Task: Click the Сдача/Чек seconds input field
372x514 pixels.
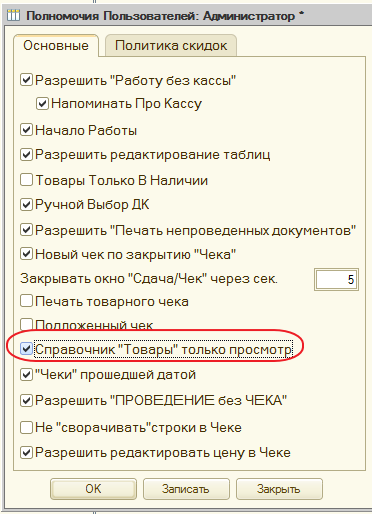Action: [x=336, y=279]
